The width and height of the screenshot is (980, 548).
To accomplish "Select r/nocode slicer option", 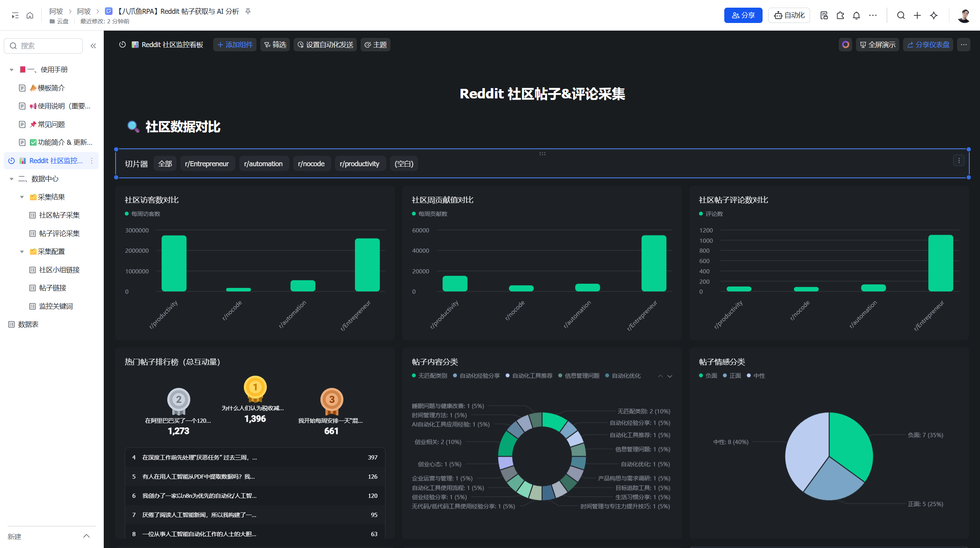I will coord(311,164).
